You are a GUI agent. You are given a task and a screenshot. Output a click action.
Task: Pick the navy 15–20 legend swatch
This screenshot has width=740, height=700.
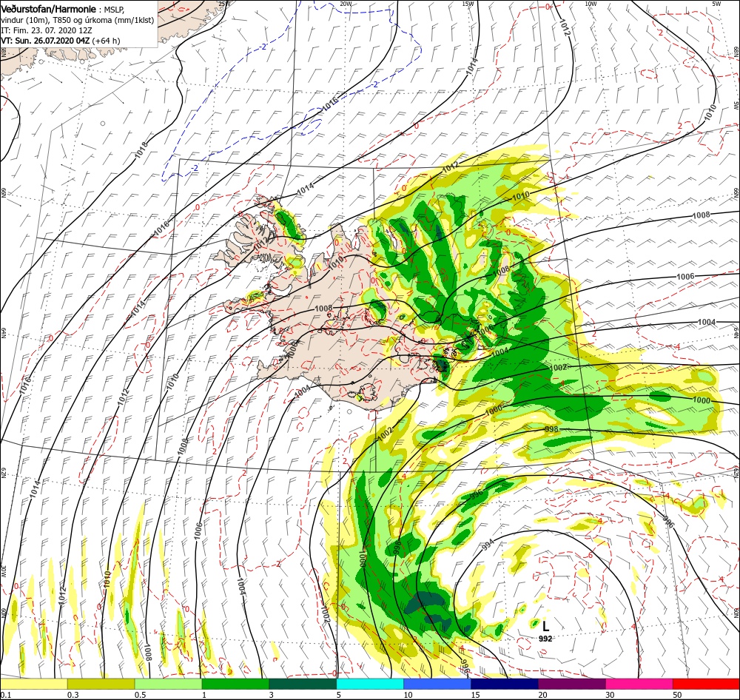click(505, 684)
